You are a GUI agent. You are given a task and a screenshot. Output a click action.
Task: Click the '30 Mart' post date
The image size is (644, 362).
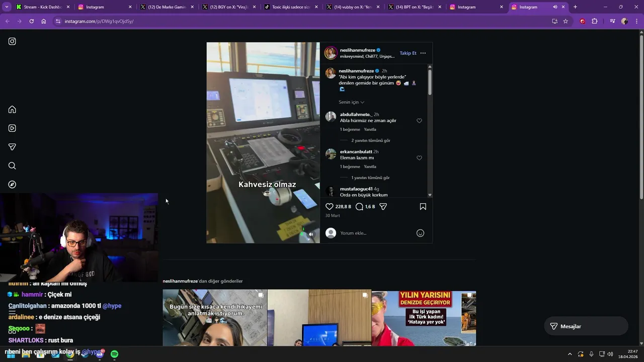pyautogui.click(x=333, y=216)
